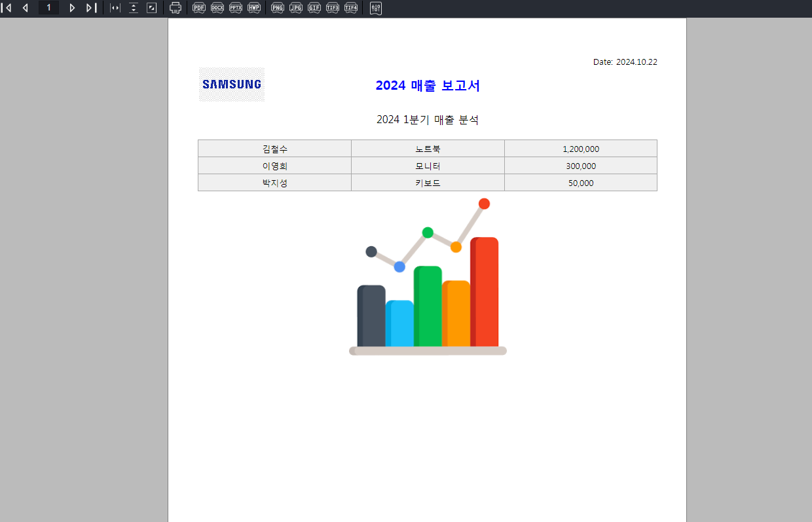Click the 'Date: 2024.10.22' text
Screen dimensions: 812x522
tap(625, 62)
